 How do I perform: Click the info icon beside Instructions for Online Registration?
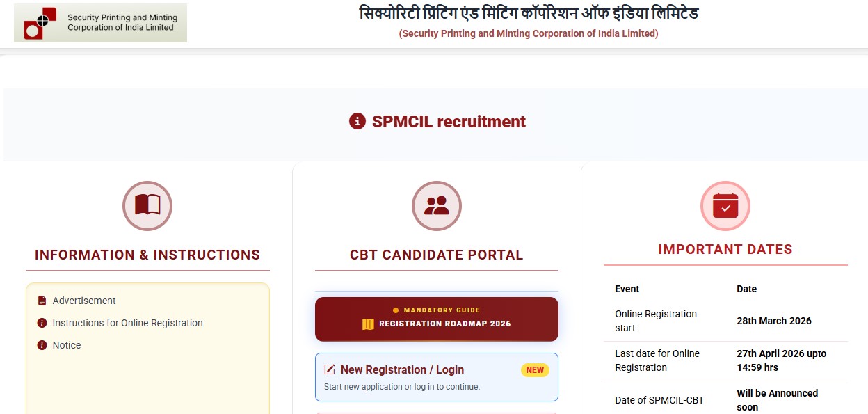[x=42, y=323]
